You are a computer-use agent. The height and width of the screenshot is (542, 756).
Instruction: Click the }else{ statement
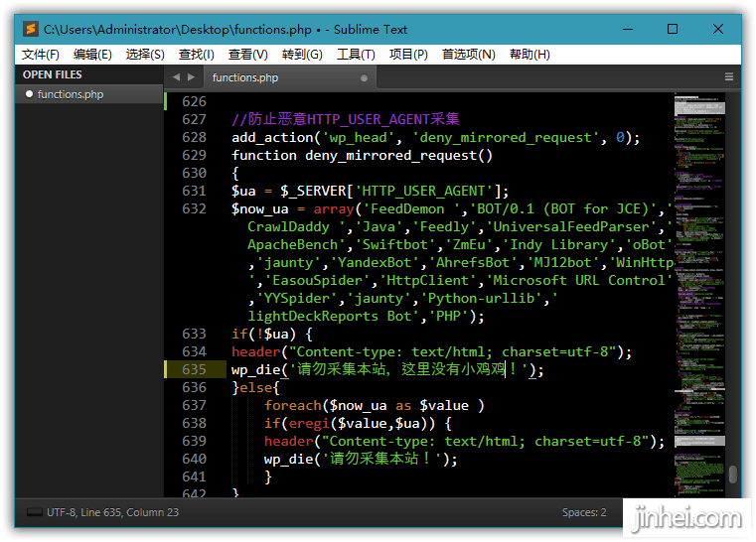pos(255,388)
